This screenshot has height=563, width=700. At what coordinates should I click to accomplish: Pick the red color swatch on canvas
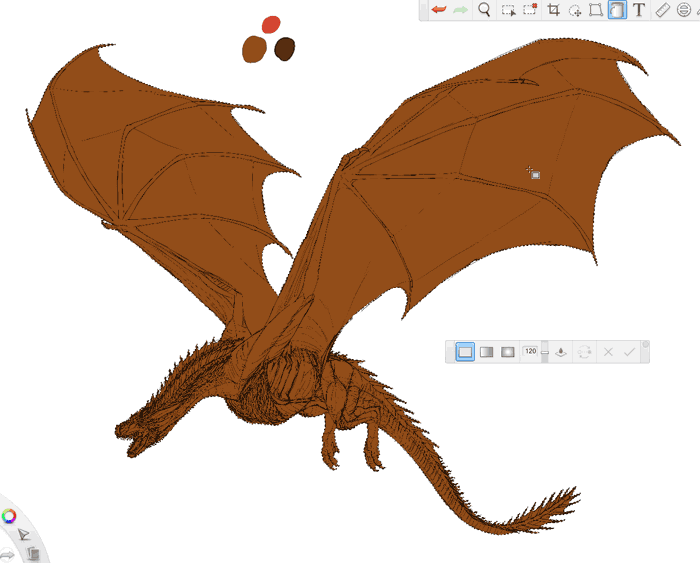271,25
